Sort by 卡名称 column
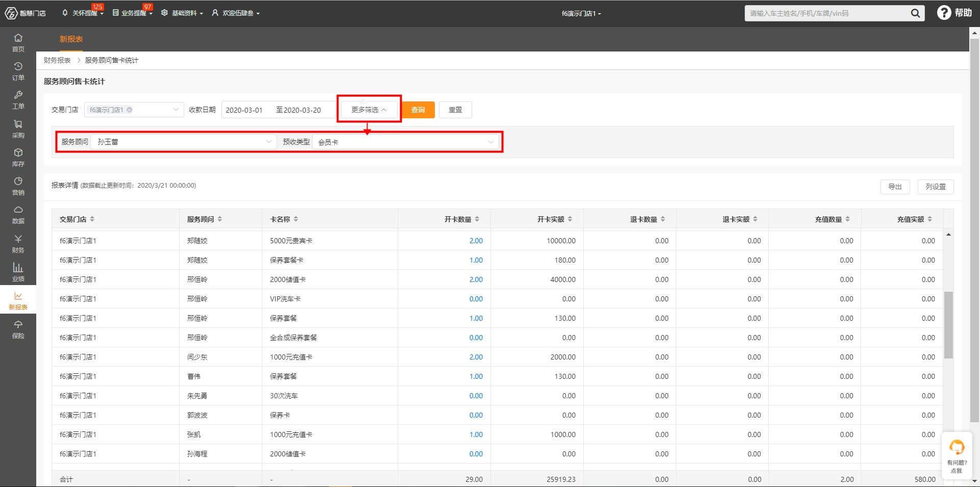This screenshot has height=487, width=980. point(296,219)
